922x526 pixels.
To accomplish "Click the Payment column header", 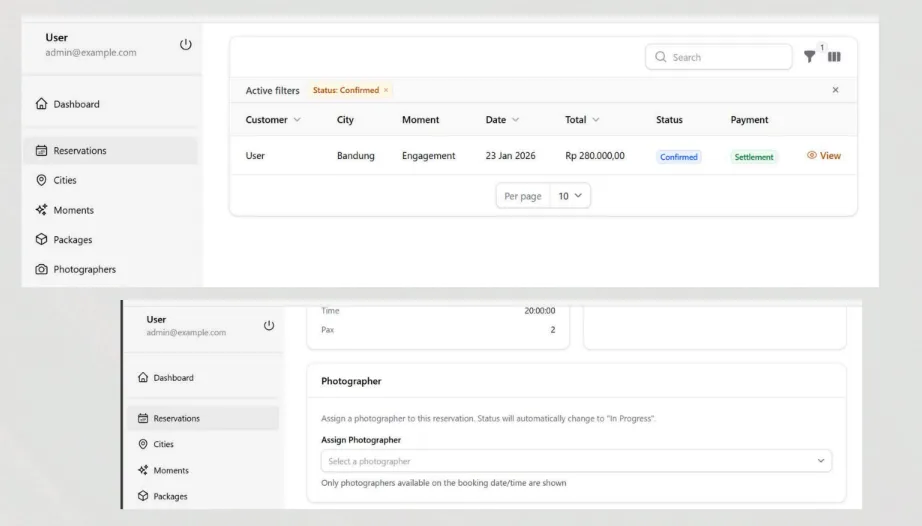I will [749, 119].
